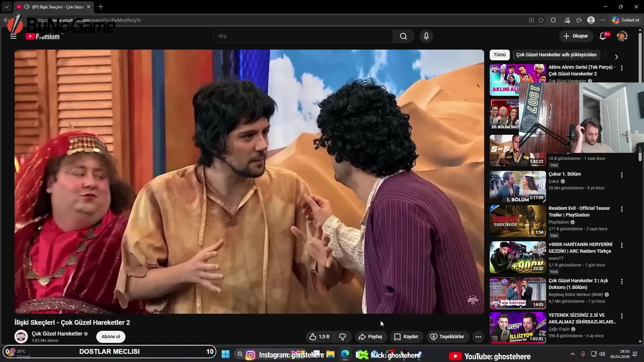Open Microsoft Edge taskbar icon
Viewport: 644px width, 362px height.
[345, 355]
